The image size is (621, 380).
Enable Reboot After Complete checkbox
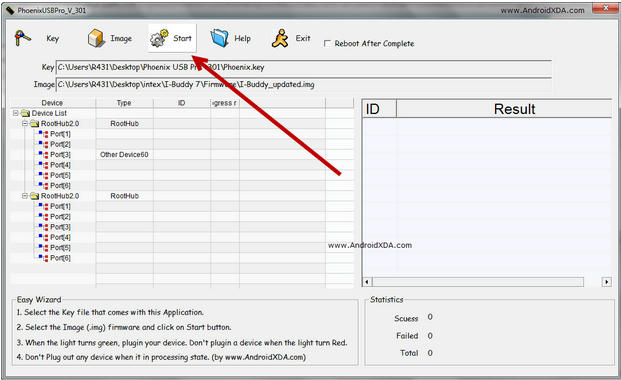coord(327,43)
